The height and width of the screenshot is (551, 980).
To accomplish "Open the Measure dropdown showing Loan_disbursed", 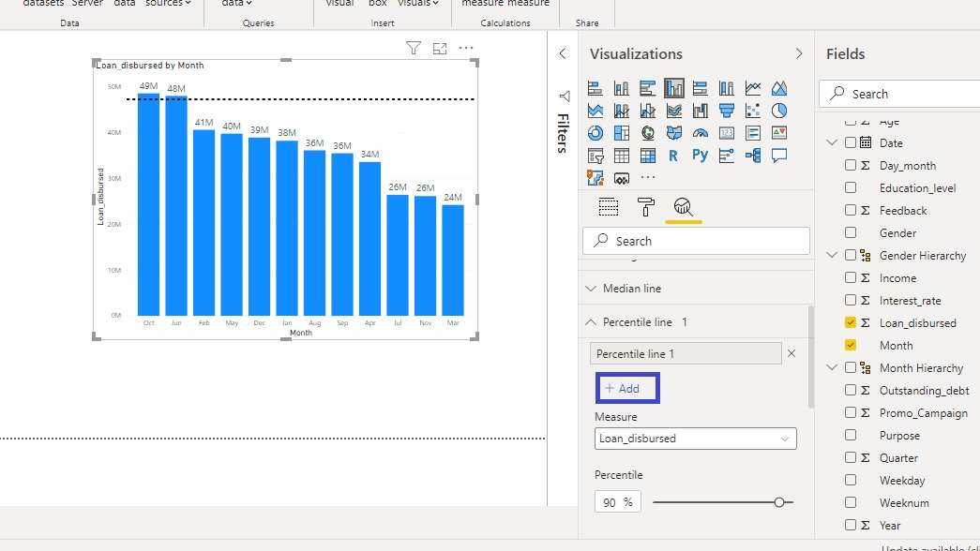I will tap(695, 439).
